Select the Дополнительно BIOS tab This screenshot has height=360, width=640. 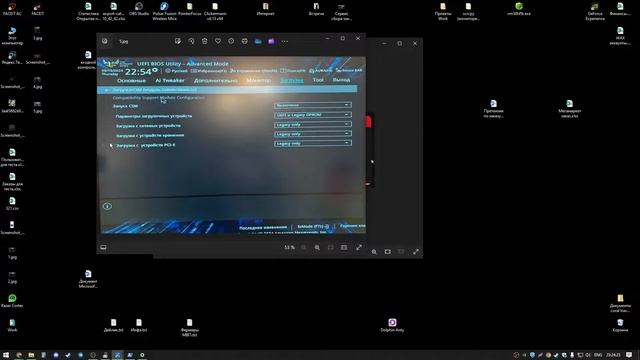click(x=216, y=80)
